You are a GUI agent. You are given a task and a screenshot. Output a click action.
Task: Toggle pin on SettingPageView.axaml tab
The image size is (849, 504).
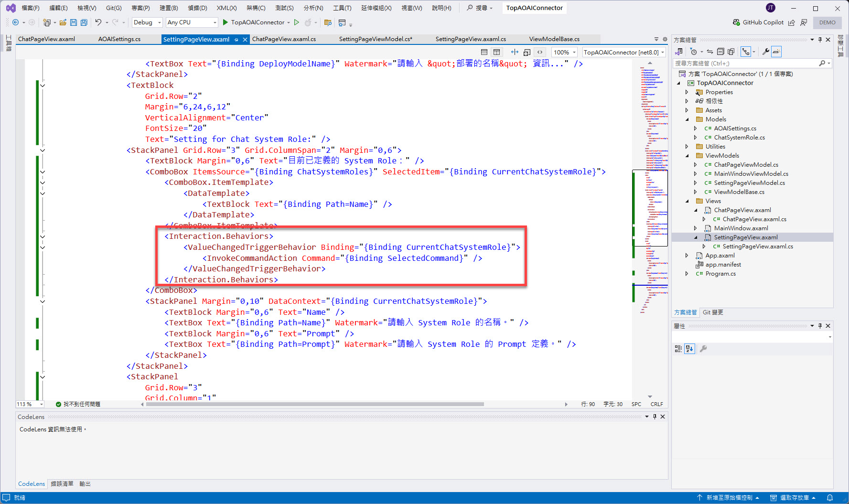(x=236, y=40)
